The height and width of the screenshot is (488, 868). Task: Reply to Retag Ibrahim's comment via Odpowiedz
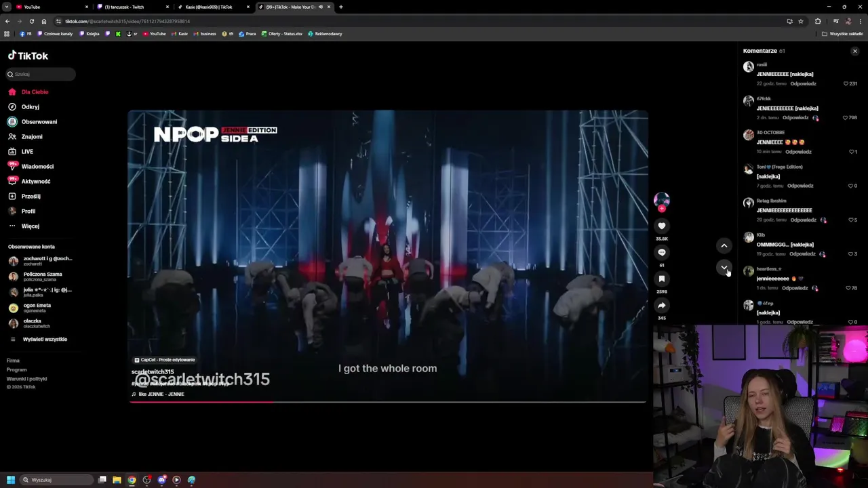click(804, 220)
